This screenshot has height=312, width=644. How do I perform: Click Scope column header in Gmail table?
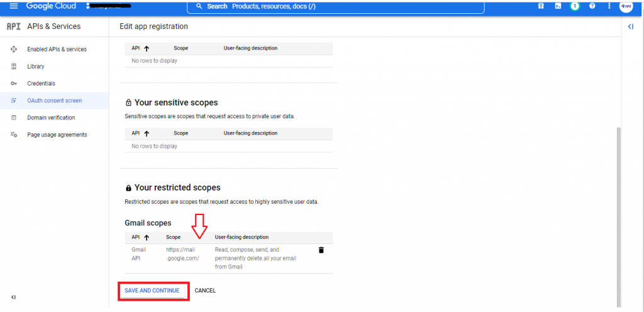(x=174, y=237)
